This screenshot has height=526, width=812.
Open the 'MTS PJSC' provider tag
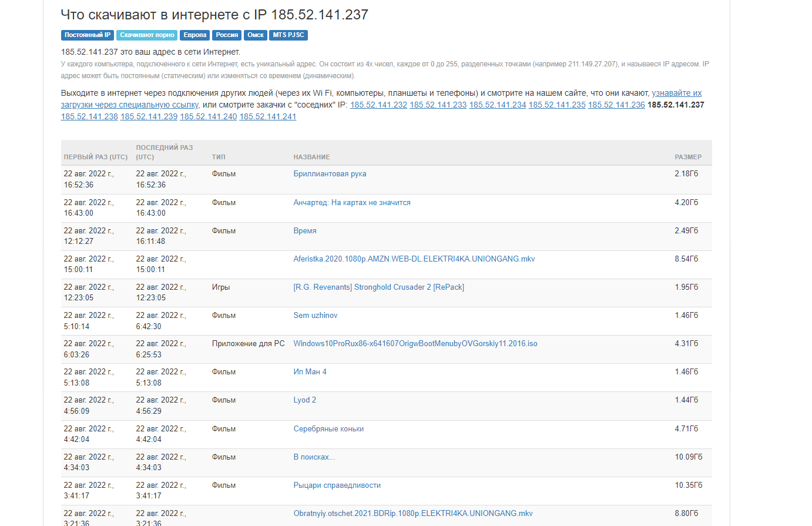click(288, 35)
